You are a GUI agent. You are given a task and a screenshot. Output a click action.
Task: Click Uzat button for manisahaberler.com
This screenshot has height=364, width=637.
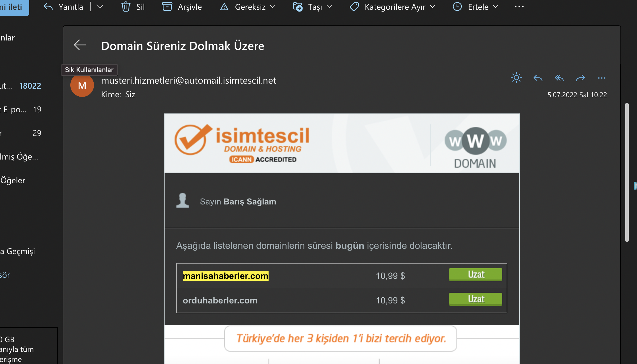pos(476,274)
